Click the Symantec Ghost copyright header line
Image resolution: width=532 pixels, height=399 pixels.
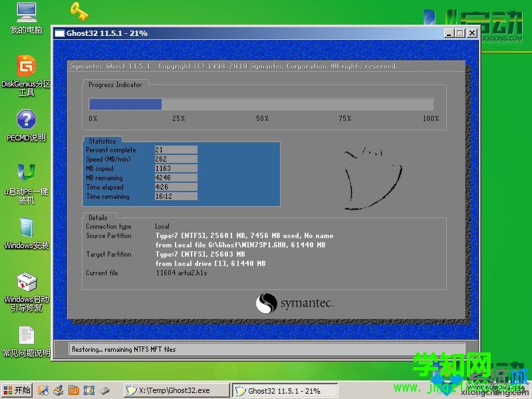point(234,66)
